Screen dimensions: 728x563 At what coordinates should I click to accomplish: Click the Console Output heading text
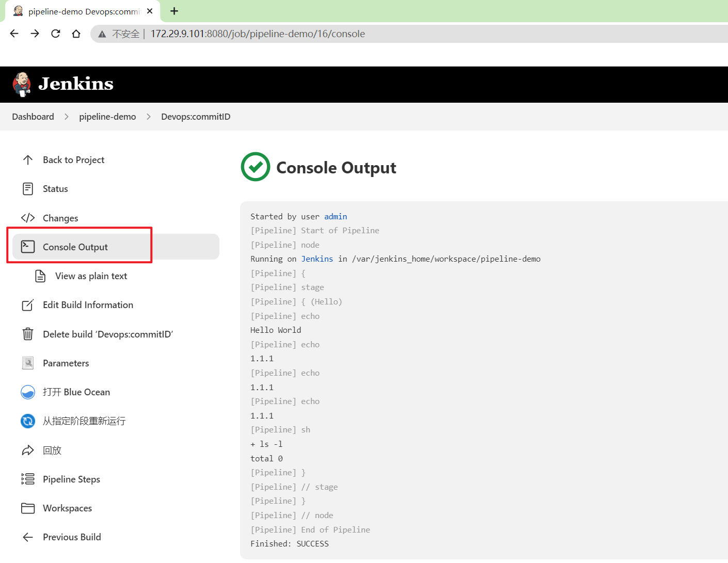(336, 168)
